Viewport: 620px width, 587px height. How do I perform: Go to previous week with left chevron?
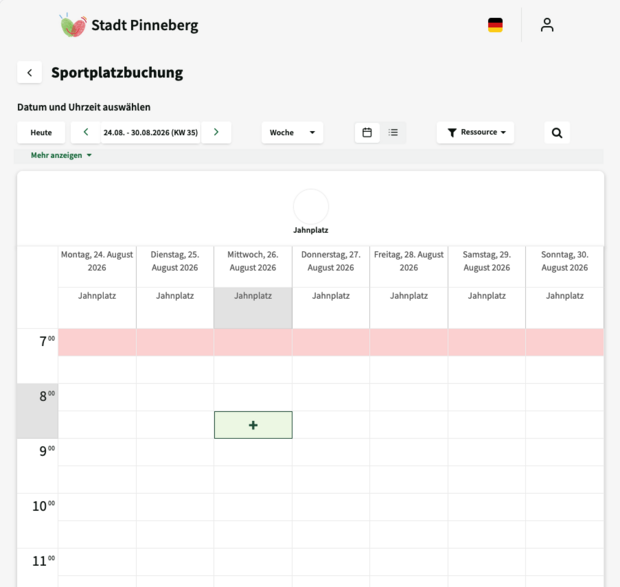pos(86,132)
